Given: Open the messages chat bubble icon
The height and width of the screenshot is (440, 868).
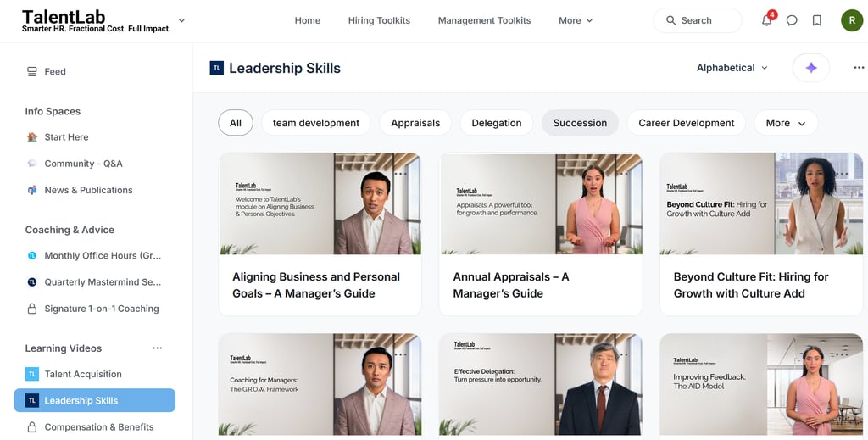Looking at the screenshot, I should 792,20.
